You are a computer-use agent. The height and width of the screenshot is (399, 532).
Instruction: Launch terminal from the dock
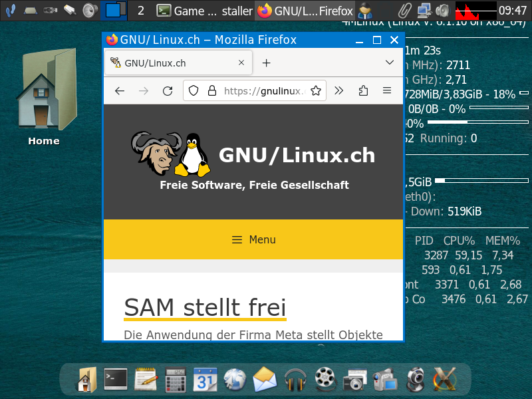coord(116,379)
